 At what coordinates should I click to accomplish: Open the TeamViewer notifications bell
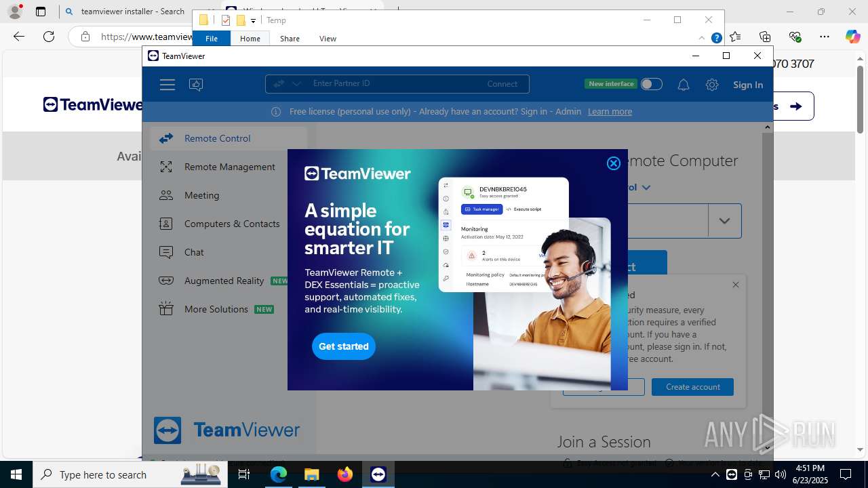pos(684,85)
